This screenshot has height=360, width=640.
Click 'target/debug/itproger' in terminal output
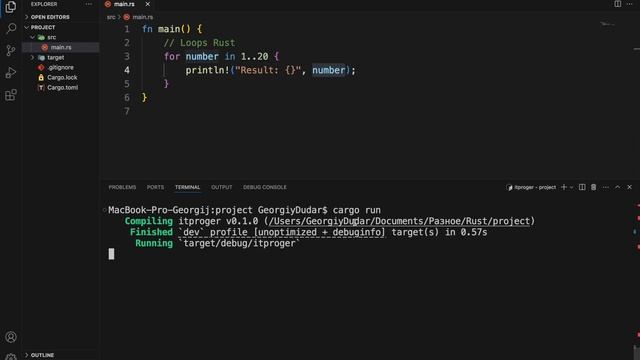(239, 243)
